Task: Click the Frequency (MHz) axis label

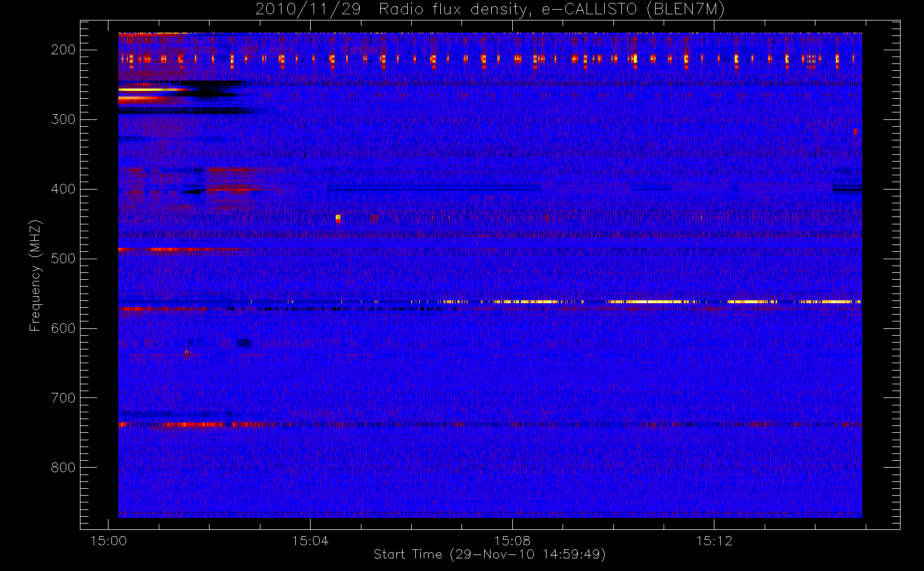Action: click(35, 275)
